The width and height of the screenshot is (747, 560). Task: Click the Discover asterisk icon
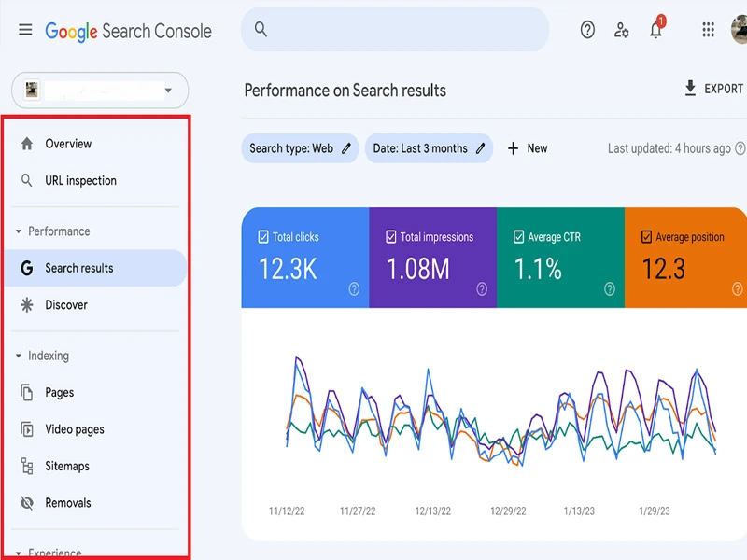tap(27, 305)
